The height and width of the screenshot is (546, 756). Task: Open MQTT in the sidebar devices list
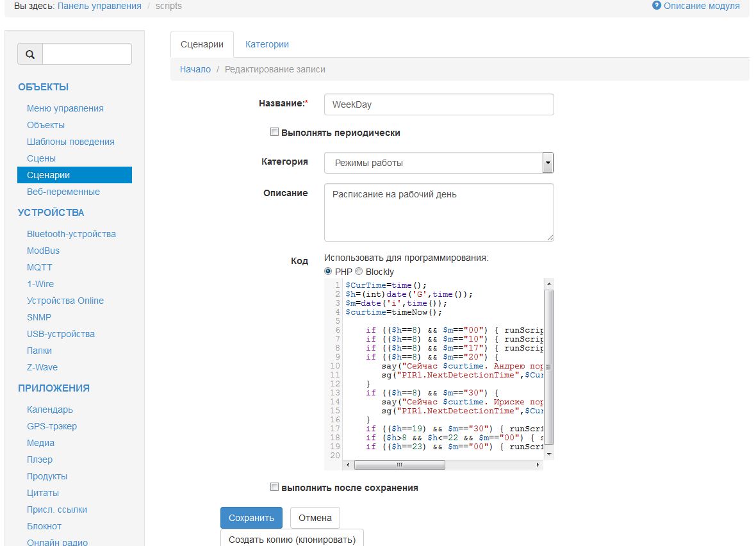coord(40,267)
